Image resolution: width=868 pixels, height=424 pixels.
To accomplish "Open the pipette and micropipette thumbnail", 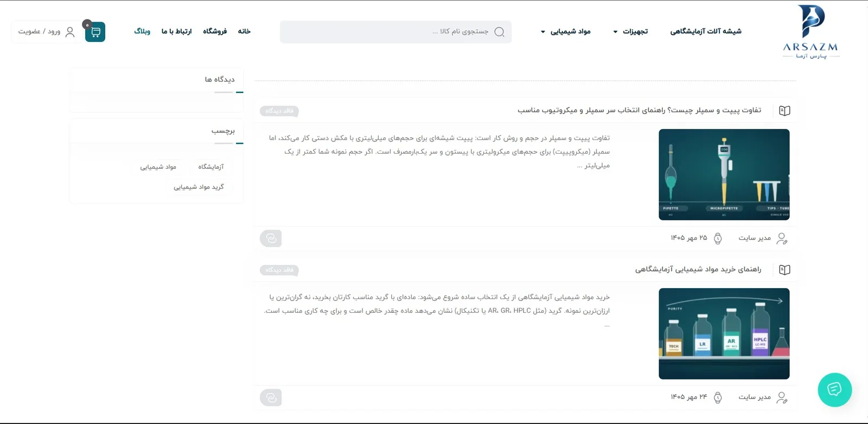I will [724, 174].
